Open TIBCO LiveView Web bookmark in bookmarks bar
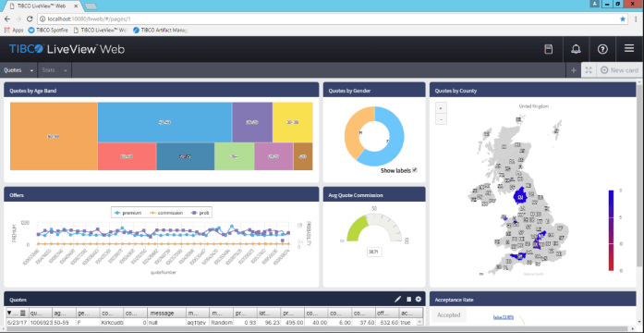The image size is (644, 333). coord(100,30)
